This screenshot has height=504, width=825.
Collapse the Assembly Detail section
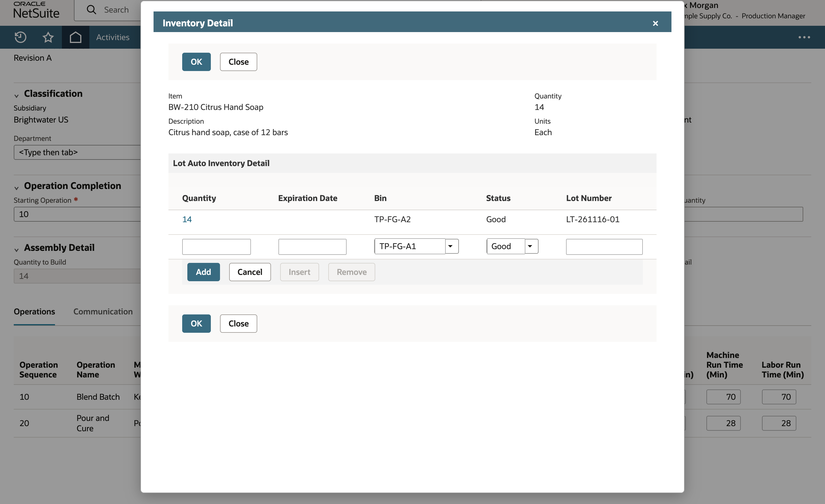pos(16,250)
